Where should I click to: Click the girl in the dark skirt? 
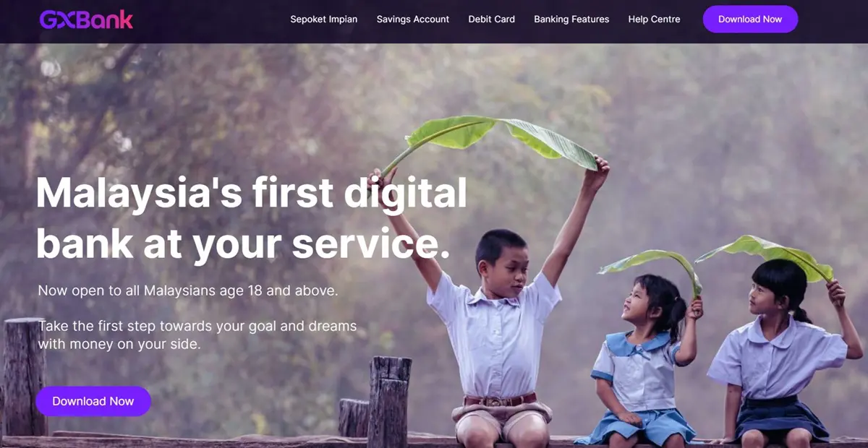[781, 354]
